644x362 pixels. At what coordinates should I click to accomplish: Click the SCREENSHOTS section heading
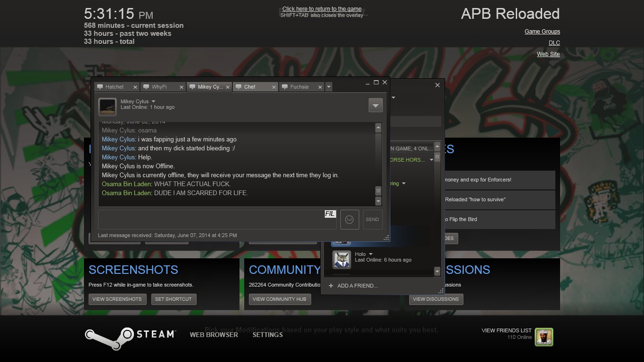pyautogui.click(x=133, y=270)
